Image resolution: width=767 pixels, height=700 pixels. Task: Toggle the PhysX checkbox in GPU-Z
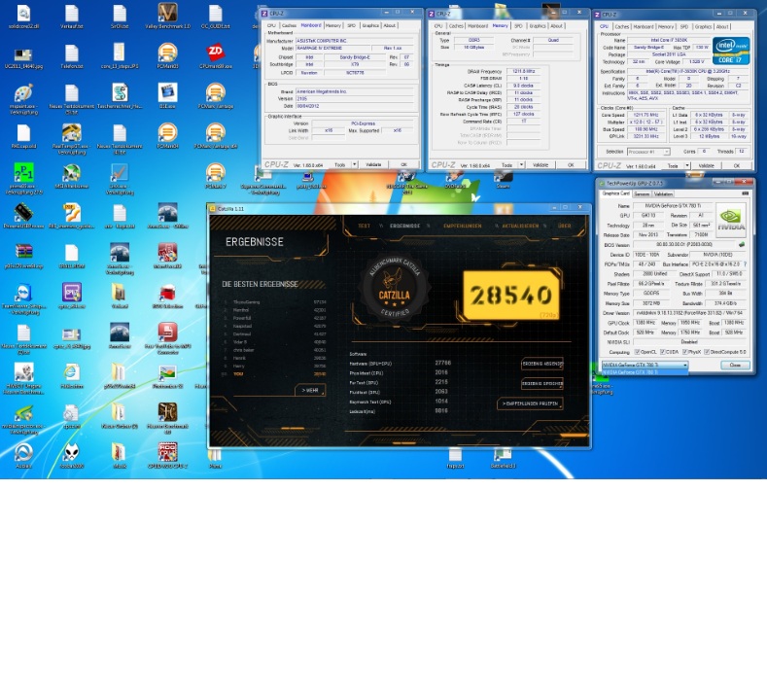[x=685, y=352]
